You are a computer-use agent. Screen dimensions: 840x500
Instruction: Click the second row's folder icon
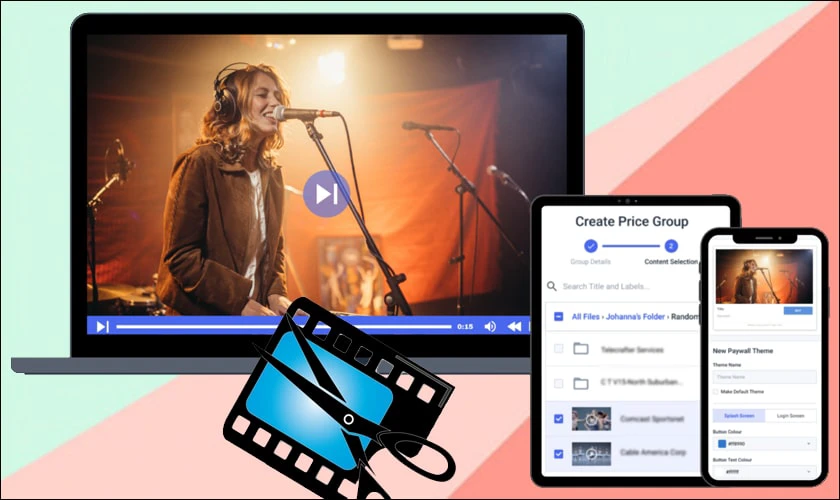point(581,383)
